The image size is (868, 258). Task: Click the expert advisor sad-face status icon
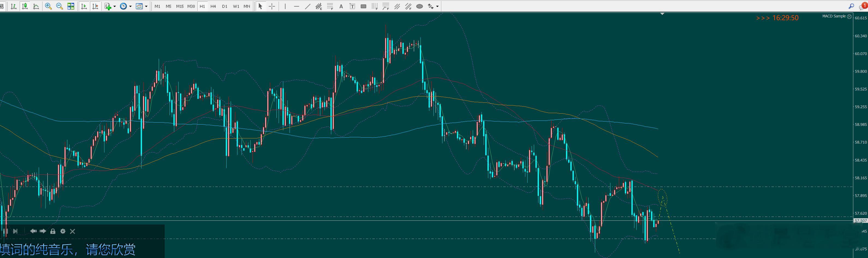pyautogui.click(x=849, y=17)
